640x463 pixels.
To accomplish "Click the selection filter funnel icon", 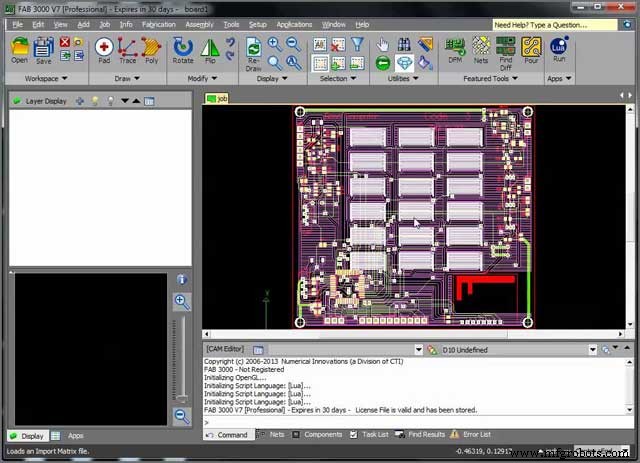I will (x=357, y=44).
